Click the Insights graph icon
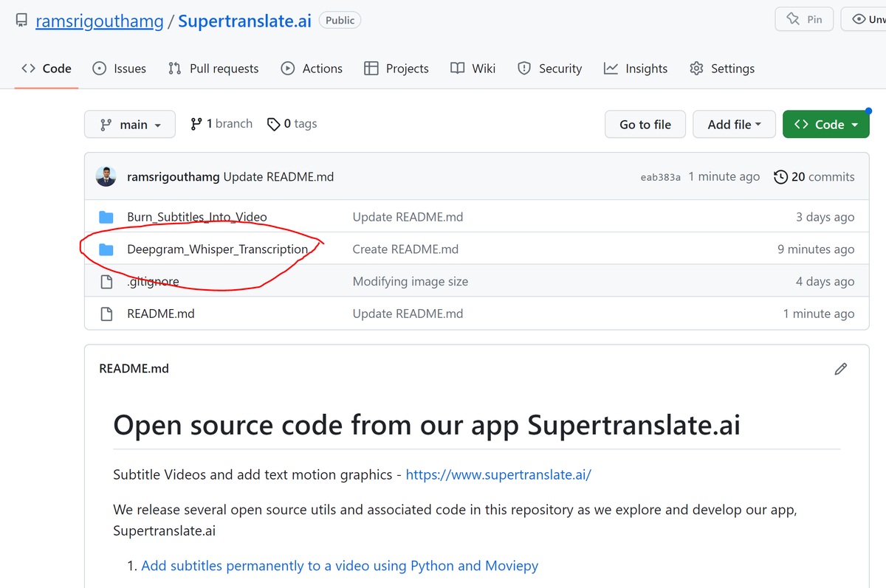886x588 pixels. (611, 69)
